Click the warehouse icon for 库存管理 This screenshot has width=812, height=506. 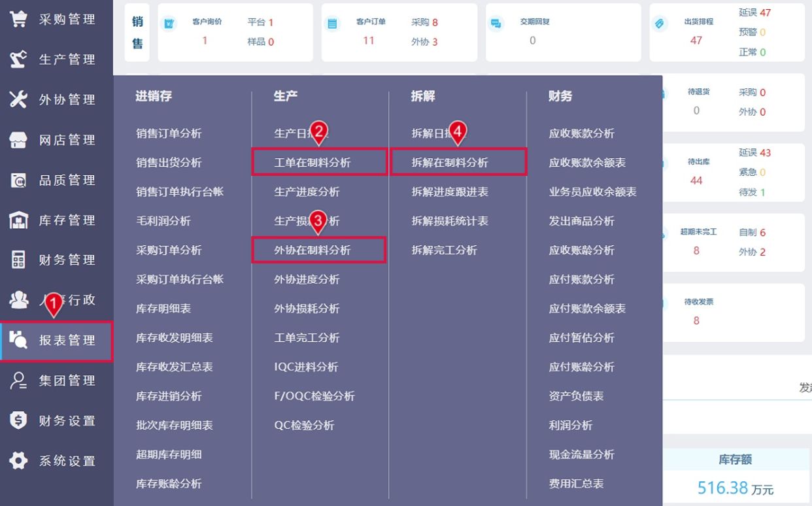(x=18, y=220)
